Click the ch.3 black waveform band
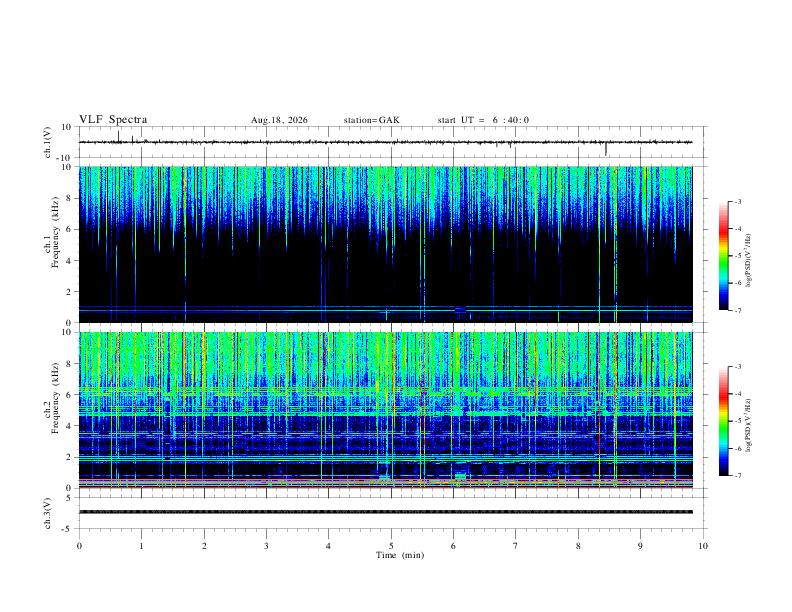This screenshot has width=792, height=612. pos(385,512)
